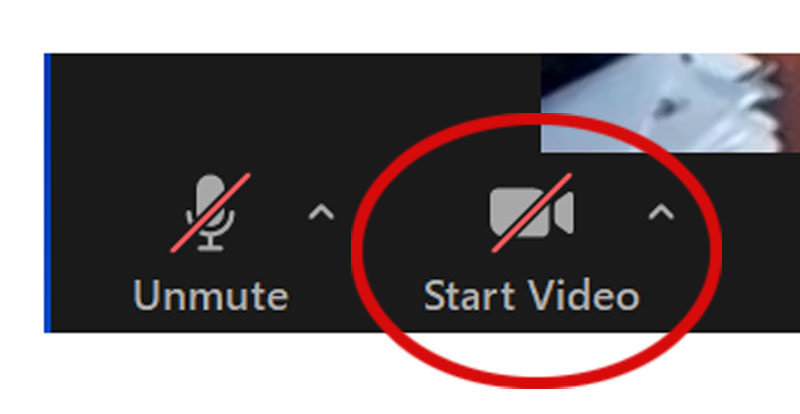Image resolution: width=800 pixels, height=414 pixels.
Task: Select the video preview tile above the toolbar
Action: 670,103
